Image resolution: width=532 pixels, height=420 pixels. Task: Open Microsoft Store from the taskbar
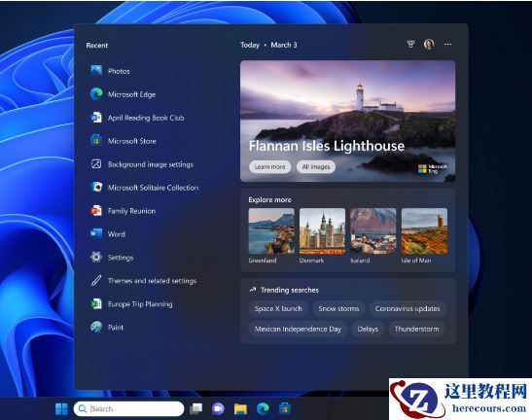tap(285, 408)
